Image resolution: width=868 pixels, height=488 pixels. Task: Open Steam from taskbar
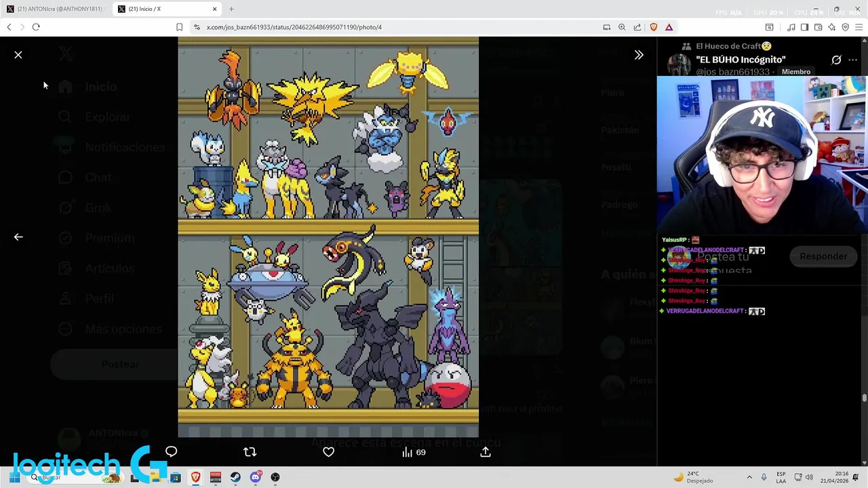[235, 477]
